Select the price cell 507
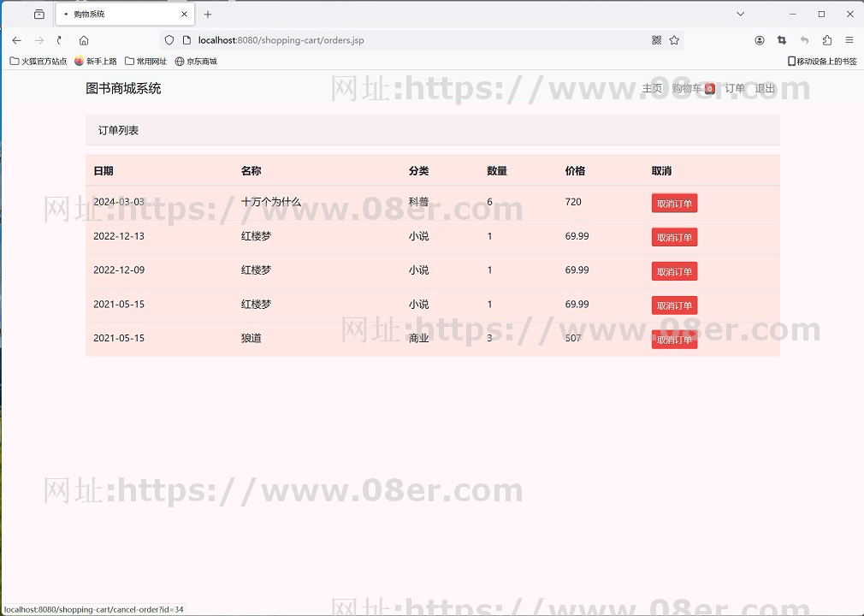 click(573, 338)
